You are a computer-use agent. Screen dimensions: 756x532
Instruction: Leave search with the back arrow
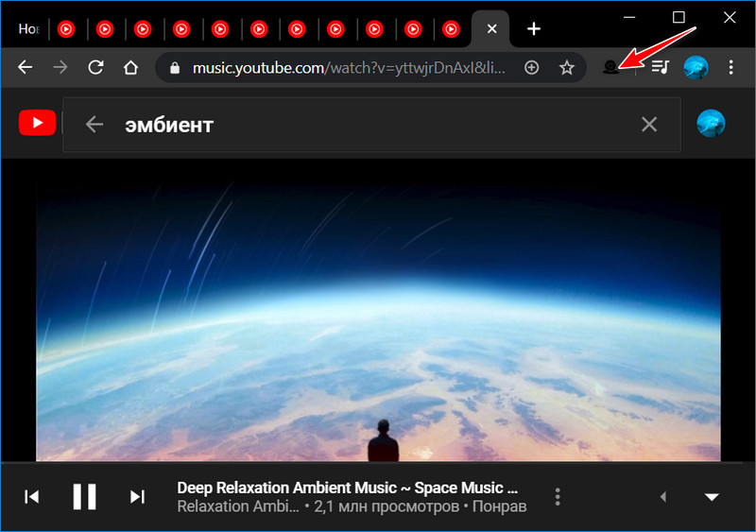[x=94, y=125]
